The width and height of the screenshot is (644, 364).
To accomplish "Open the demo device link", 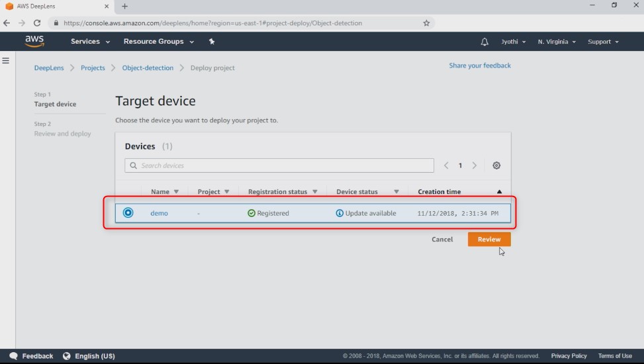I will click(159, 213).
